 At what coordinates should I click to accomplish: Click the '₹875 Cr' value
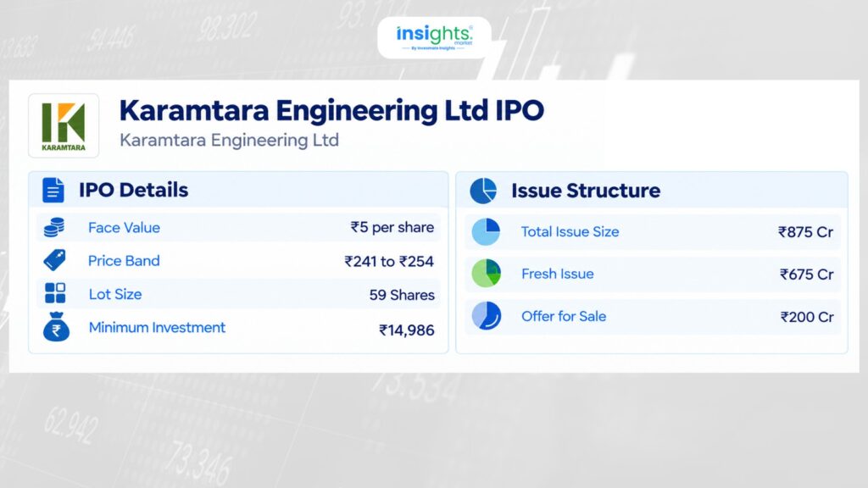point(805,232)
